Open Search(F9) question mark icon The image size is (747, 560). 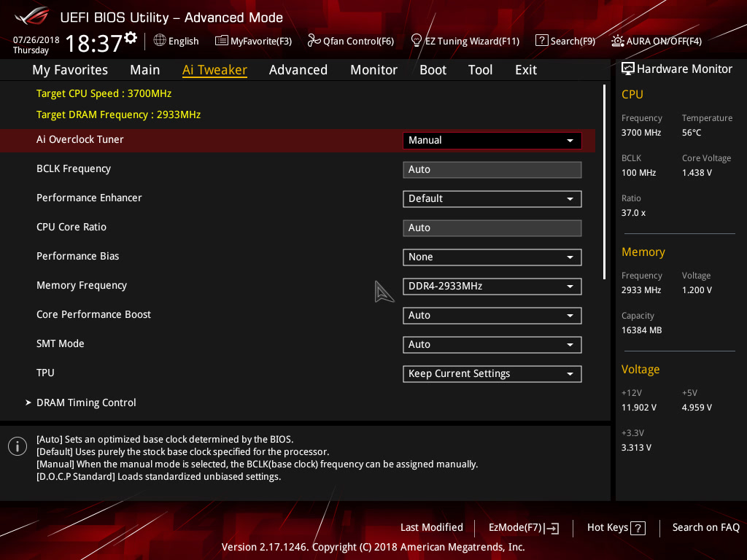pyautogui.click(x=542, y=41)
